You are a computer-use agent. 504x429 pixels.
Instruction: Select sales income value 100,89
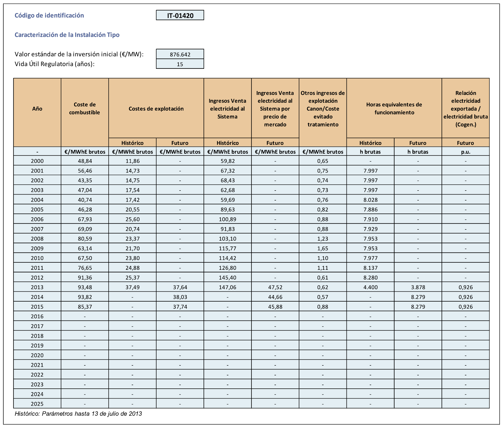pos(227,219)
